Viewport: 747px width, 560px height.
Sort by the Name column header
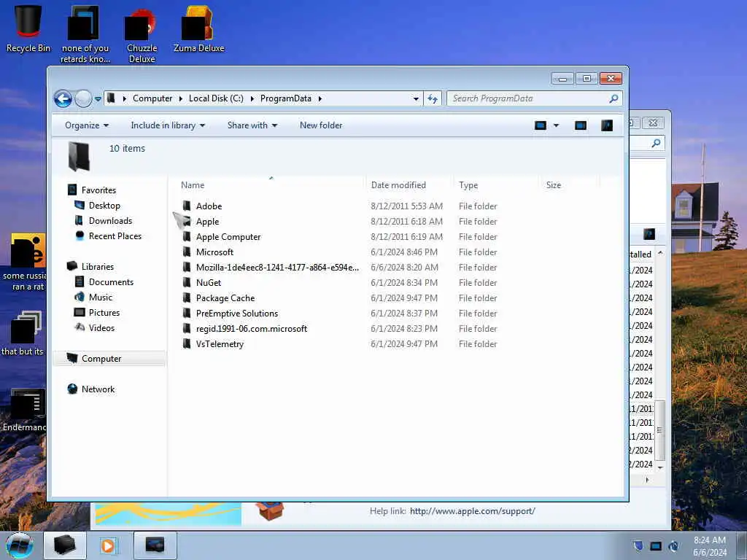[x=270, y=185]
